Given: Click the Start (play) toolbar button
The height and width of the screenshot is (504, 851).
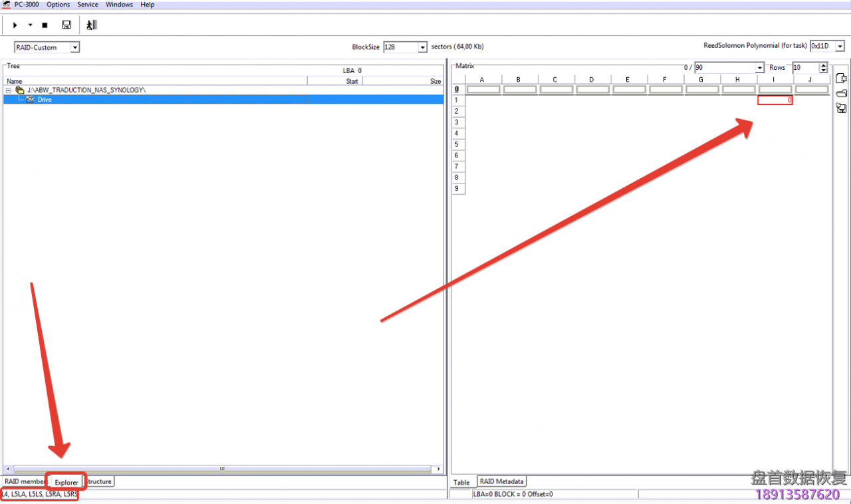Looking at the screenshot, I should pyautogui.click(x=15, y=25).
